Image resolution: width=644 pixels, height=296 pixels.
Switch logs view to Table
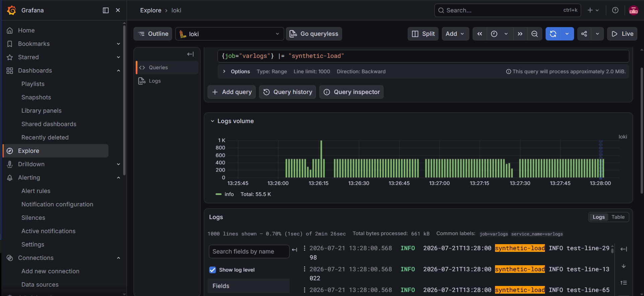(x=618, y=217)
